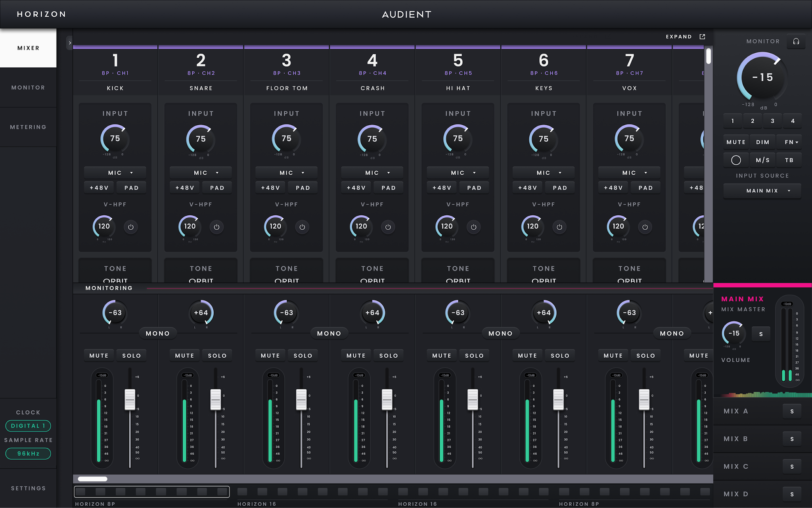Click the circle phase icon in Monitor panel
The height and width of the screenshot is (508, 812).
click(x=736, y=160)
